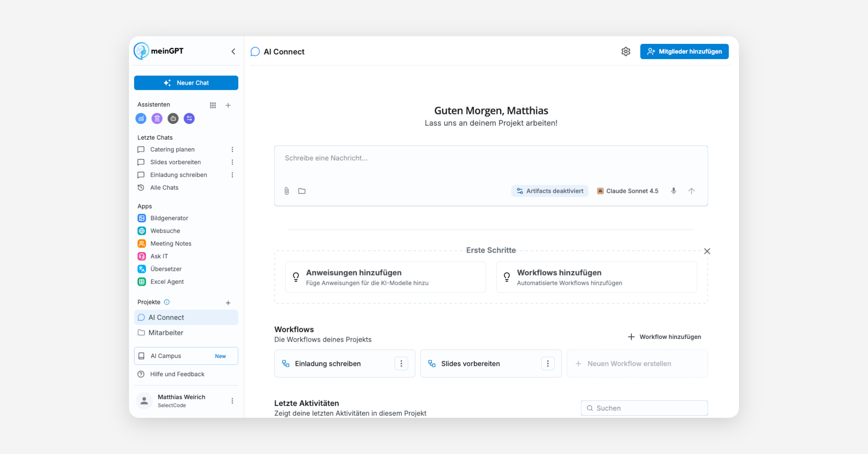Click the folder icon in message box
Viewport: 868px width, 454px height.
coord(302,191)
